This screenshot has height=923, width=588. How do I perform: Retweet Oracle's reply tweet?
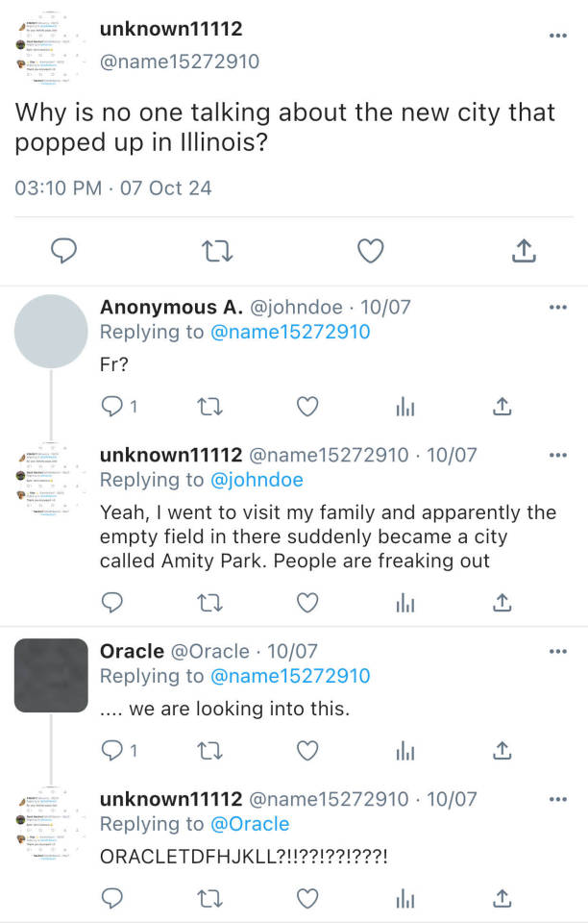[209, 750]
